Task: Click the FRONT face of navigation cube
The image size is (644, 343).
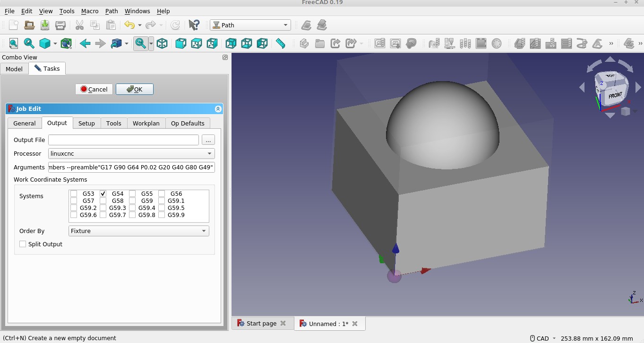Action: (x=614, y=95)
